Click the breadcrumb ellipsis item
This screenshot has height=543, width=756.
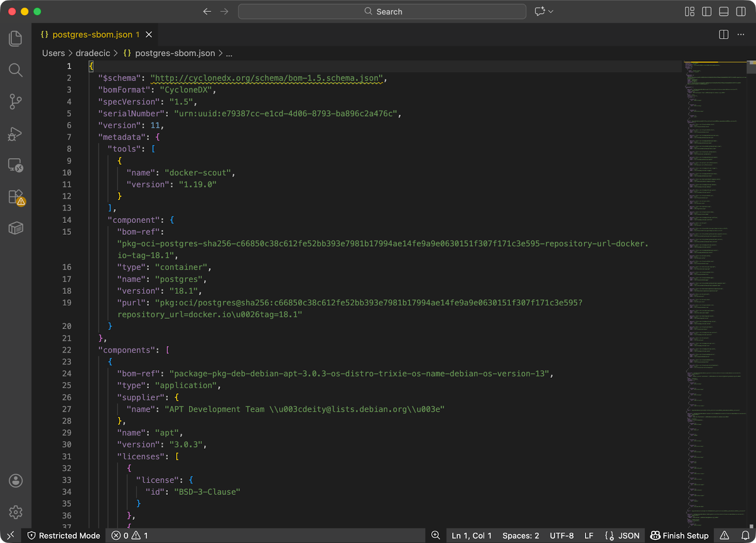point(229,53)
